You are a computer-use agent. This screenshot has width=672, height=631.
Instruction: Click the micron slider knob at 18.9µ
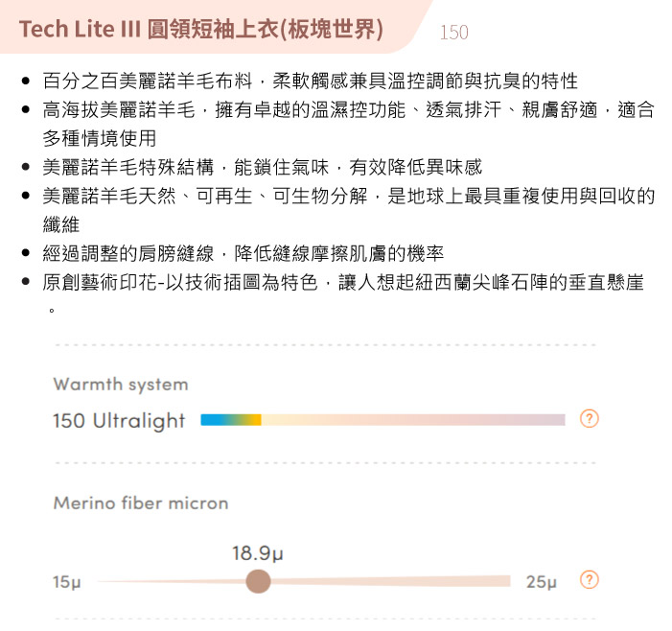259,581
